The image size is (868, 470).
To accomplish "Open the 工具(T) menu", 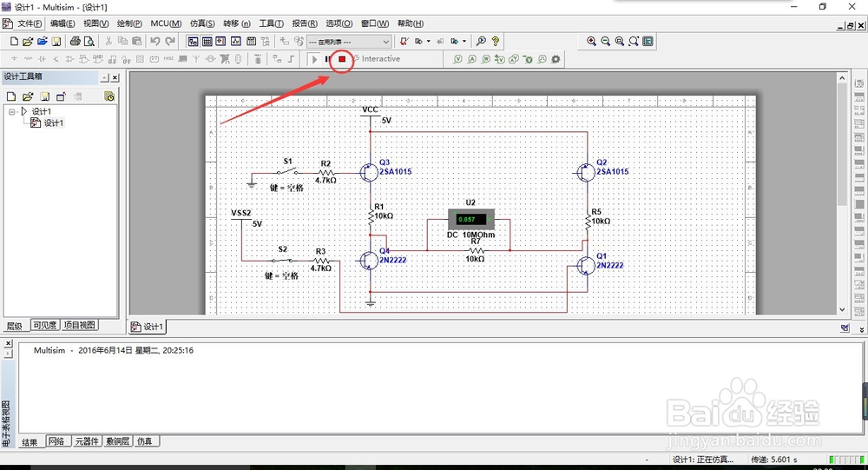I will pyautogui.click(x=272, y=23).
